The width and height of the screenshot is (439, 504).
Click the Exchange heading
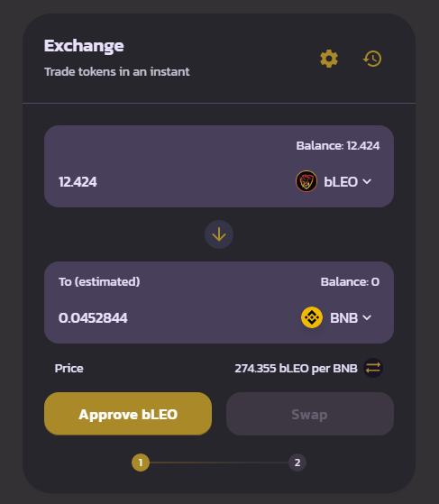[x=84, y=46]
